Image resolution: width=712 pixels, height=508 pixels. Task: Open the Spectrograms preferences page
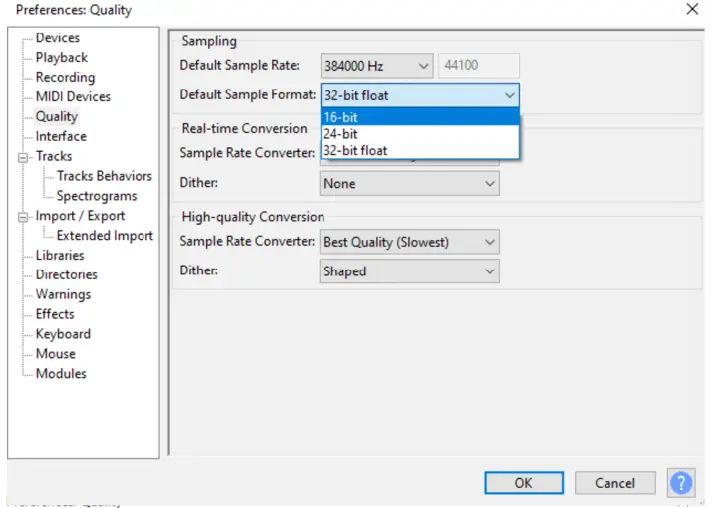pyautogui.click(x=97, y=196)
